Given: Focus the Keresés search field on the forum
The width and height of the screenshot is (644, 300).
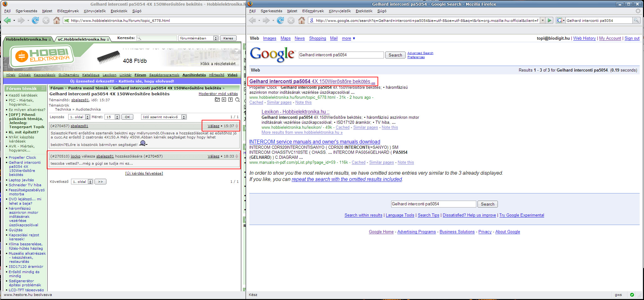Looking at the screenshot, I should pyautogui.click(x=157, y=38).
